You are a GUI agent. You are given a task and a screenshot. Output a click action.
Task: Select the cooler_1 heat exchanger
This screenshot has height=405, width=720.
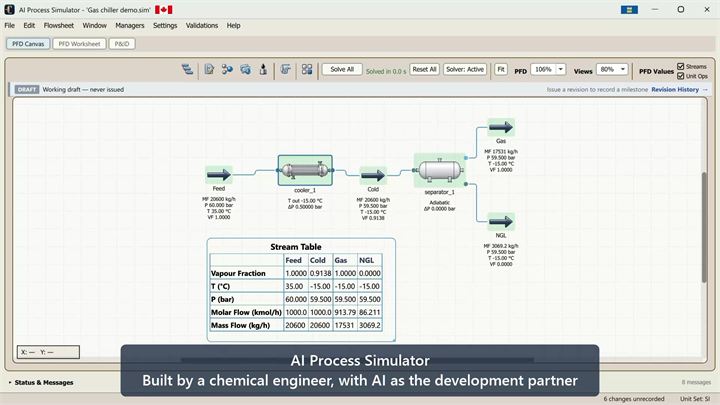coord(305,170)
